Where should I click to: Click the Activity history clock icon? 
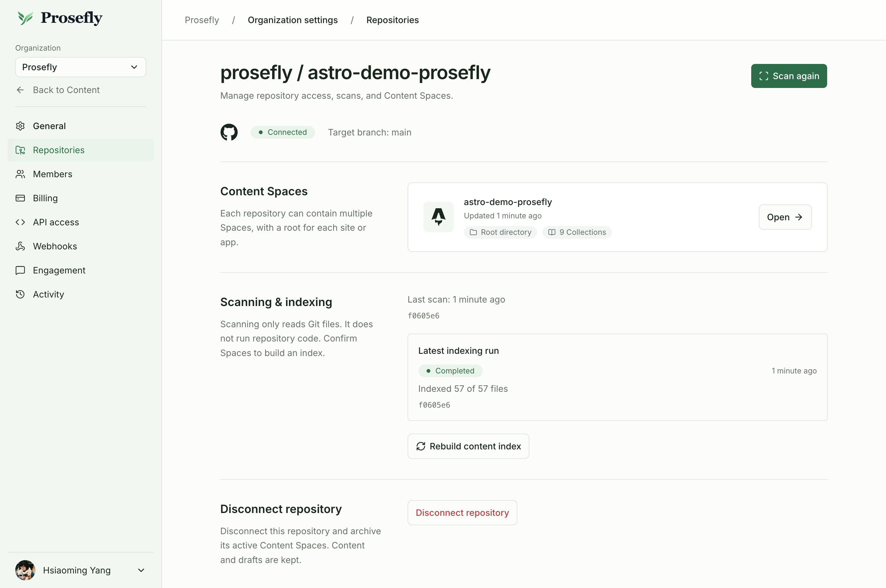tap(20, 294)
